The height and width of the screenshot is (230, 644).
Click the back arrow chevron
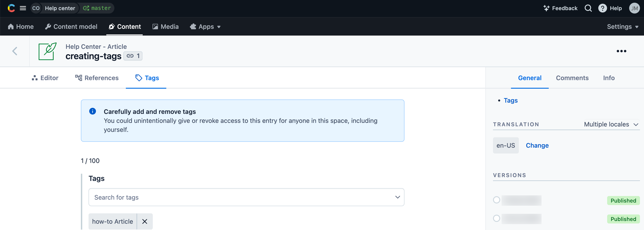click(15, 51)
